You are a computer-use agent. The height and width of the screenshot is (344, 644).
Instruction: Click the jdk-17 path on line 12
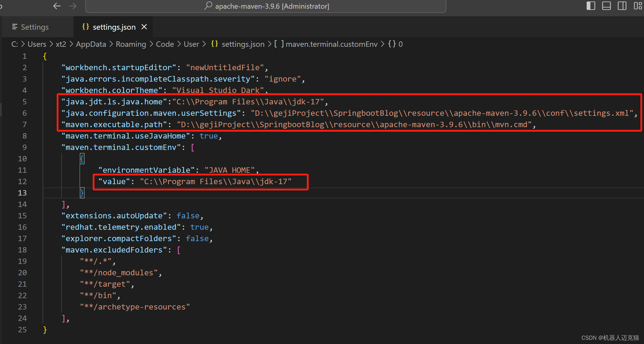216,182
